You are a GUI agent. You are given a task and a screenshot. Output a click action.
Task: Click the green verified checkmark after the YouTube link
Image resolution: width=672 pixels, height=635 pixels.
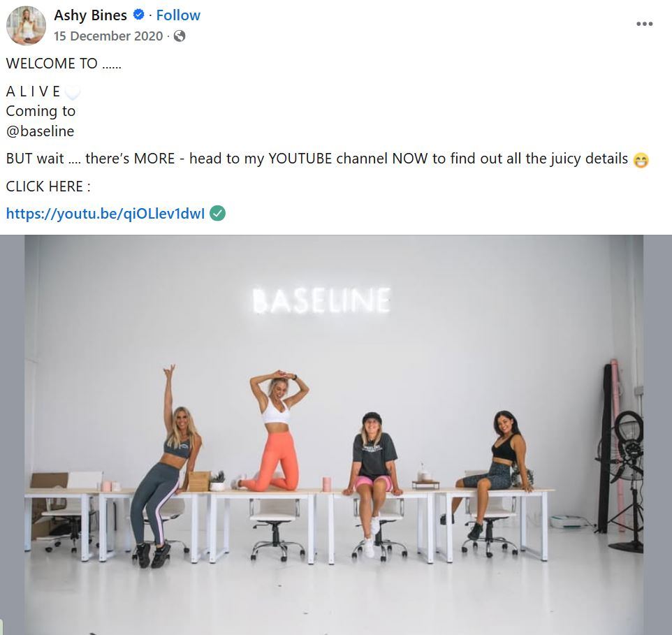(x=218, y=214)
